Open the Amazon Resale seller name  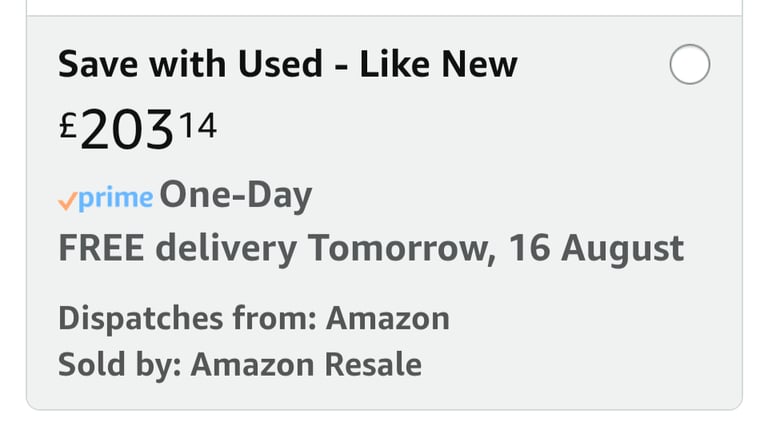tap(306, 365)
